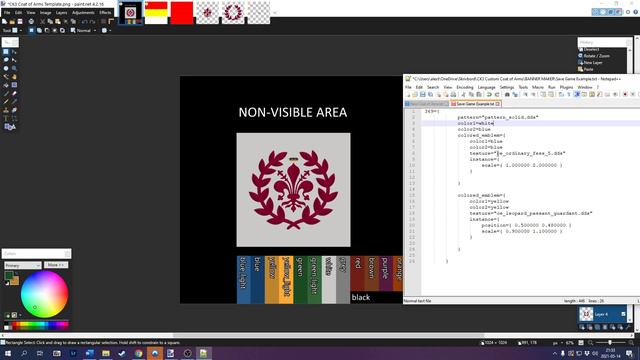Open palette options dropdown arrow
The height and width of the screenshot is (360, 640).
click(20, 315)
